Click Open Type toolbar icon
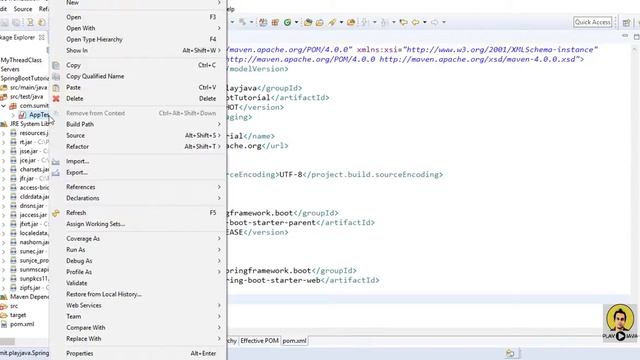The height and width of the screenshot is (360, 640). [308, 22]
